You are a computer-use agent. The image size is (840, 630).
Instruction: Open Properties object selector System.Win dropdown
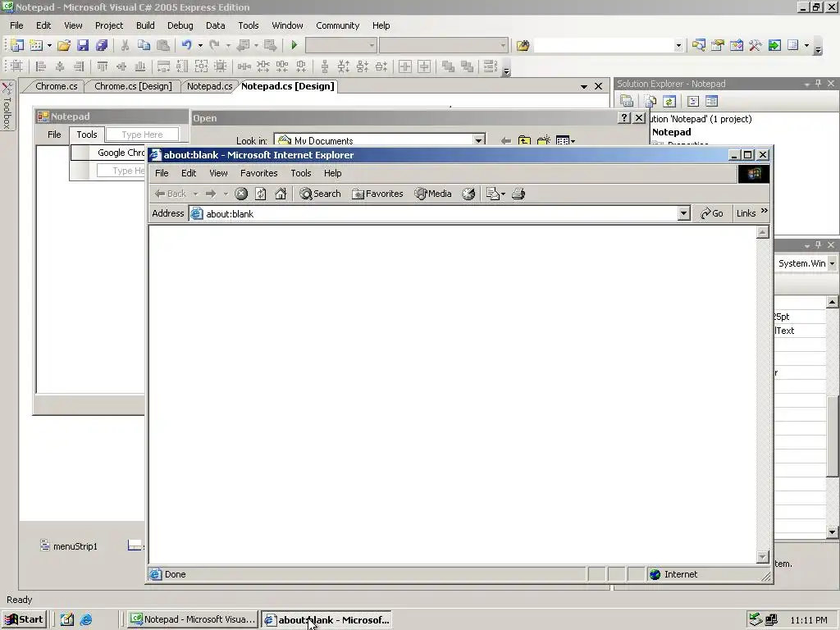(832, 263)
